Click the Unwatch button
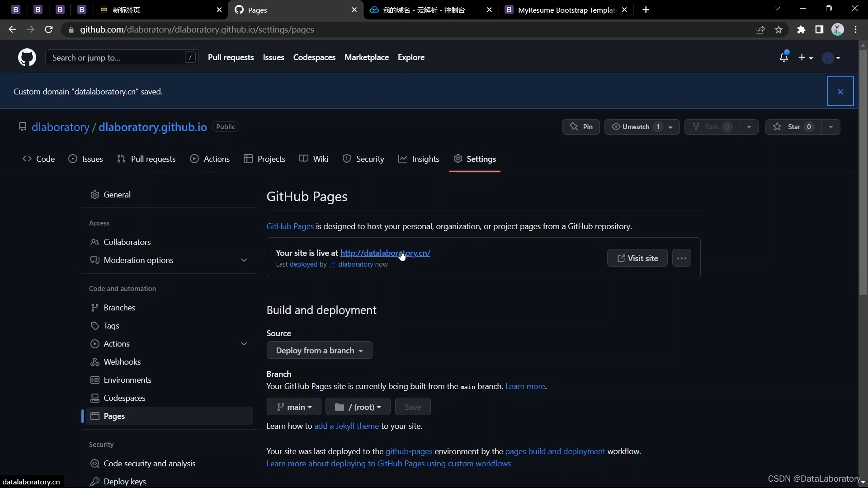The width and height of the screenshot is (868, 488). tap(636, 127)
